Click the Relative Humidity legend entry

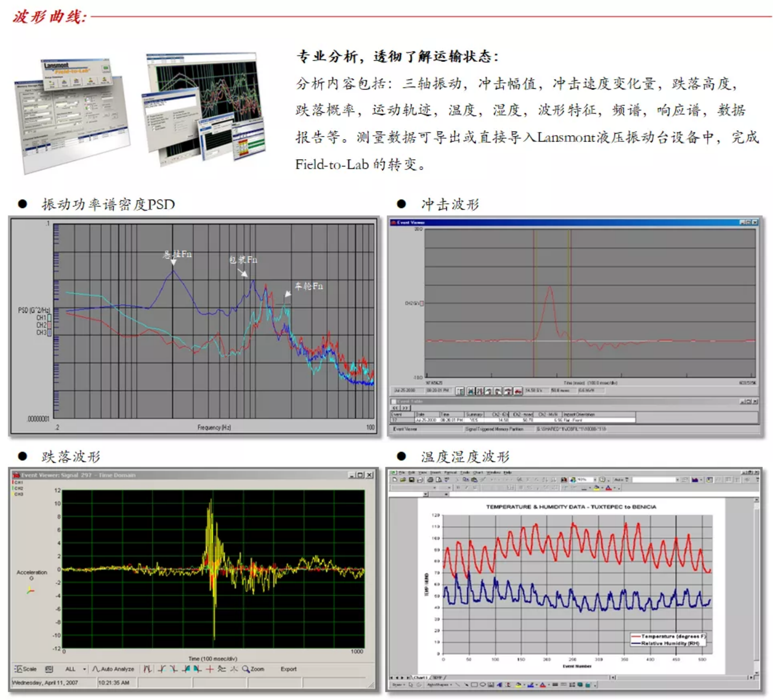pos(665,643)
